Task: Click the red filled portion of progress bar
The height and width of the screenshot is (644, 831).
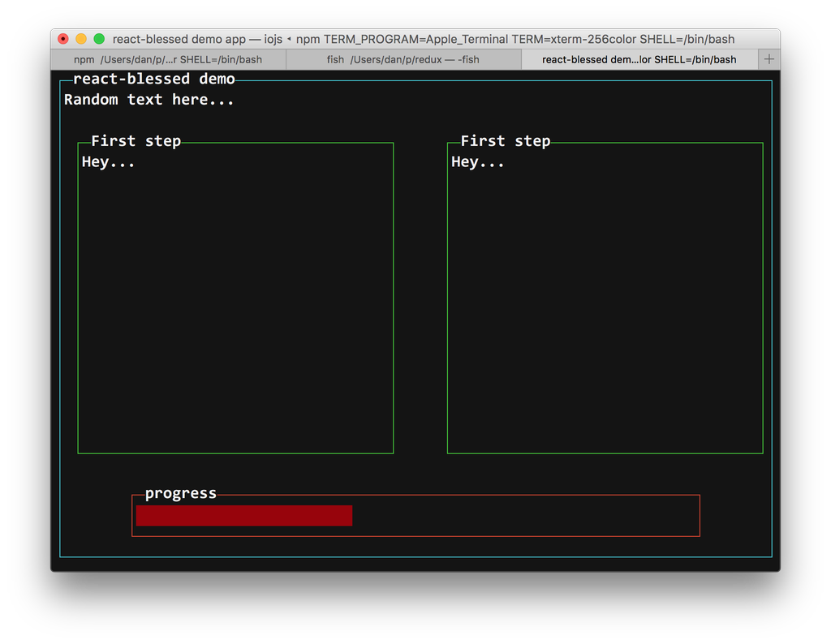Action: point(243,516)
